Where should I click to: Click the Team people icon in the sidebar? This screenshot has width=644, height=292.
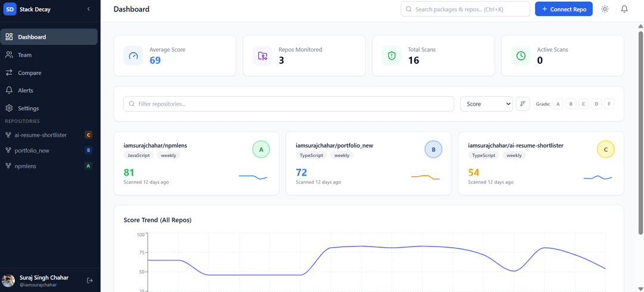pyautogui.click(x=9, y=55)
